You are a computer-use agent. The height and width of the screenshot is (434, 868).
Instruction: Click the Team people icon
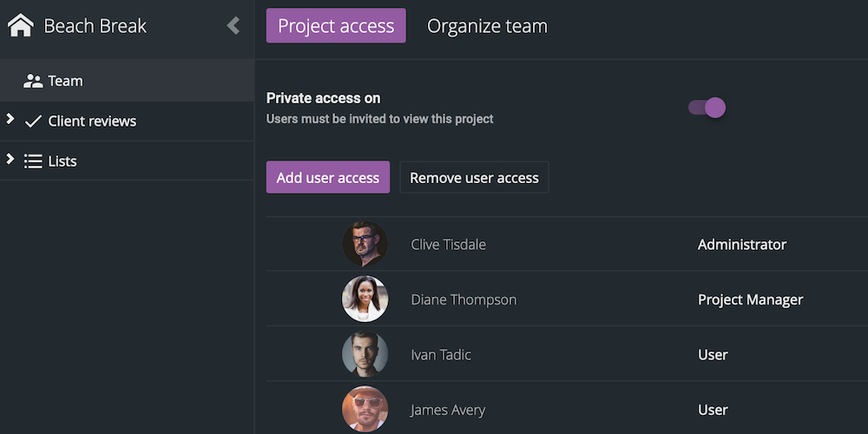33,81
